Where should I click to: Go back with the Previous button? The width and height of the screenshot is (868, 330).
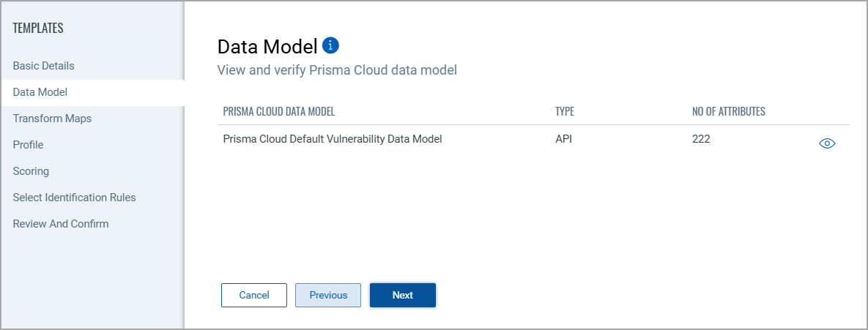(328, 295)
